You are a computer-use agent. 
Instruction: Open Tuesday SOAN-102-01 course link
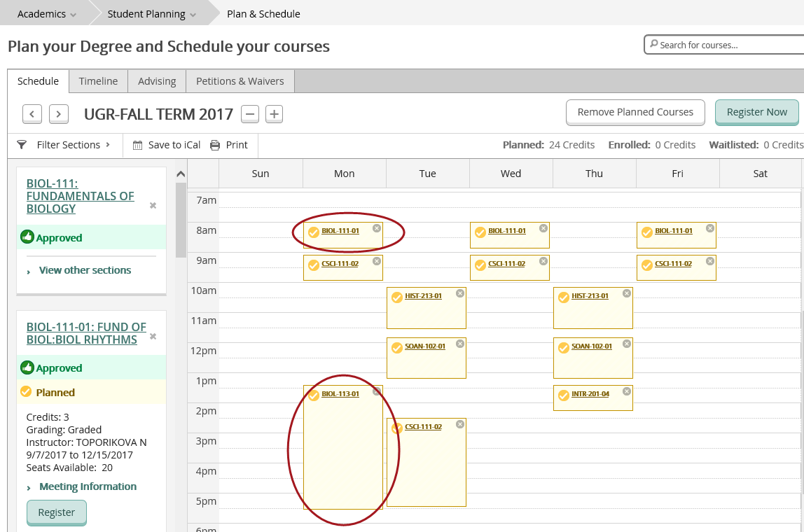tap(425, 346)
